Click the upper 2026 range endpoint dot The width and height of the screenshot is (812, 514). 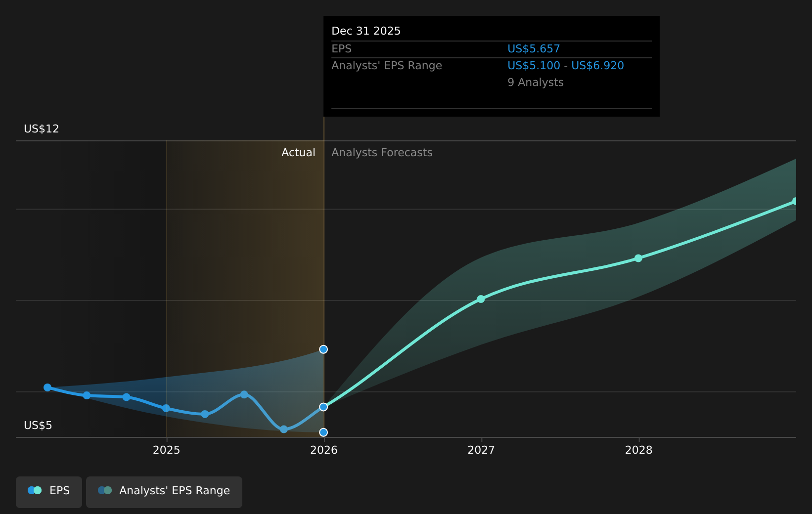tap(323, 349)
